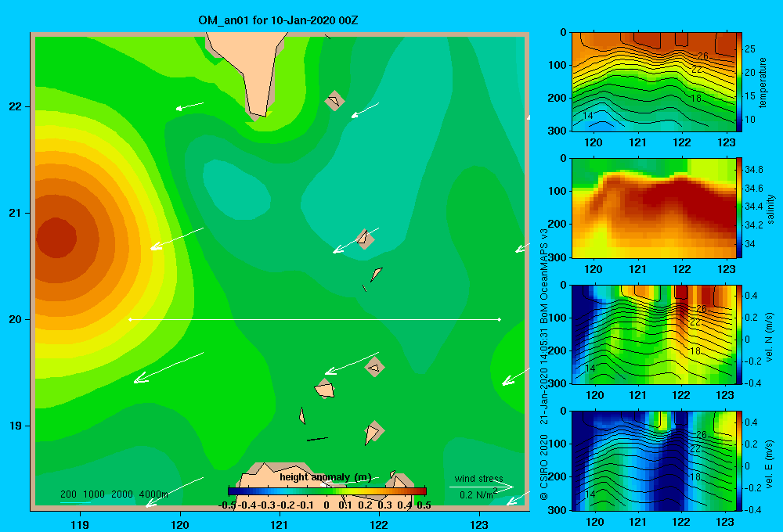Click the western endpoint of the transect line
Screen dimensions: 783x532
tap(130, 319)
